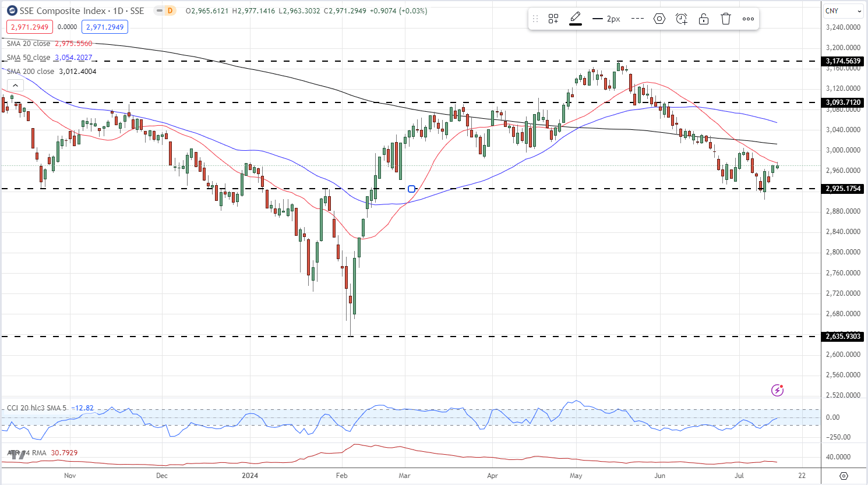Click the orange D data-delay badge
The height and width of the screenshot is (485, 868).
(170, 10)
